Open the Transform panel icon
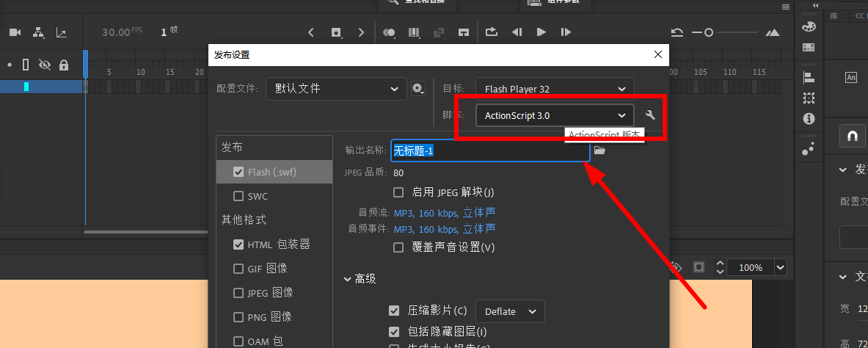 pyautogui.click(x=809, y=98)
